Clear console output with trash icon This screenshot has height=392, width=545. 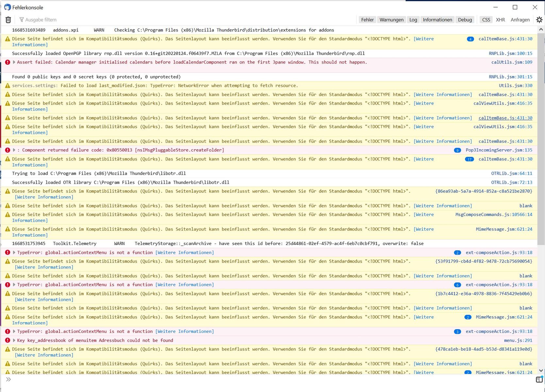[x=8, y=20]
